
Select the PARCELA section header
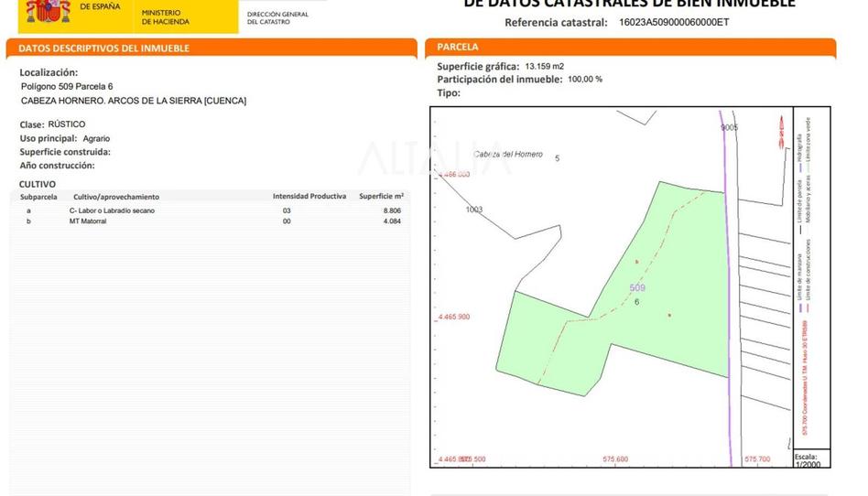click(458, 47)
